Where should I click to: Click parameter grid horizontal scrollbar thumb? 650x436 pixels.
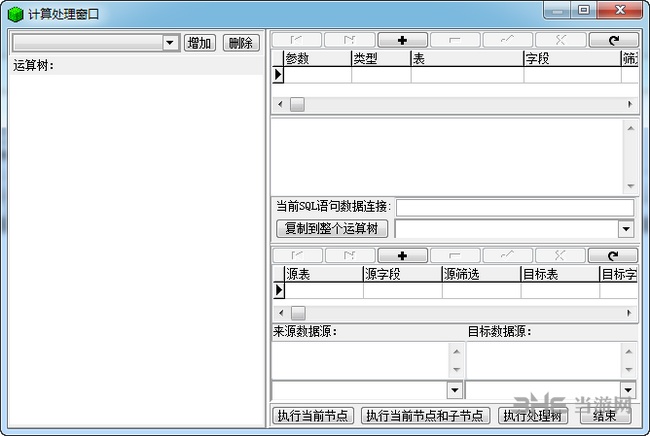pyautogui.click(x=297, y=104)
